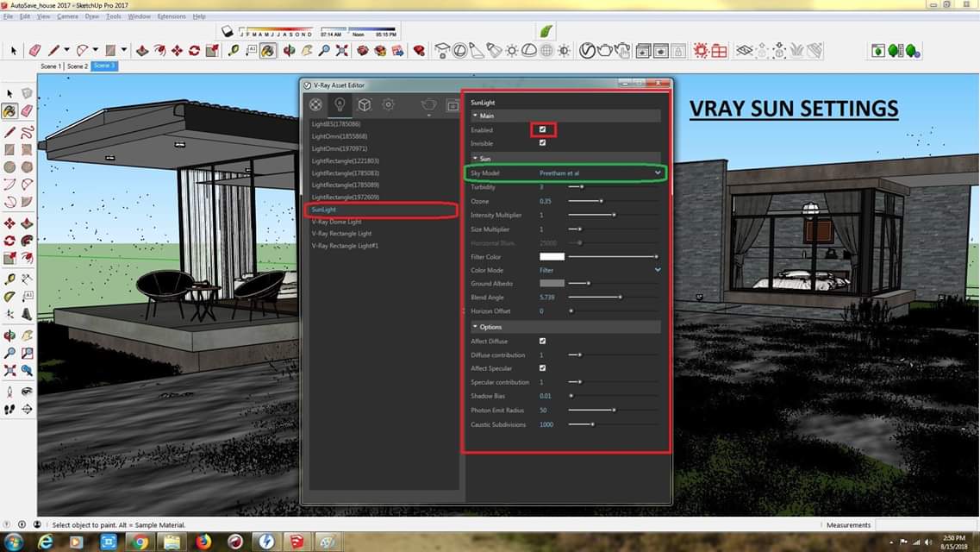
Task: Open the pencil Line tool dropdown arrow
Action: point(67,50)
